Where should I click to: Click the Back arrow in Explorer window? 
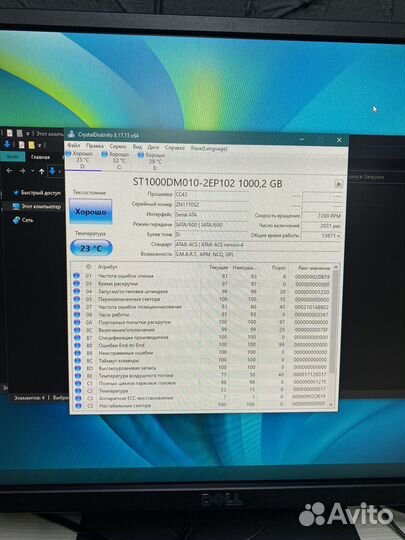tap(9, 171)
